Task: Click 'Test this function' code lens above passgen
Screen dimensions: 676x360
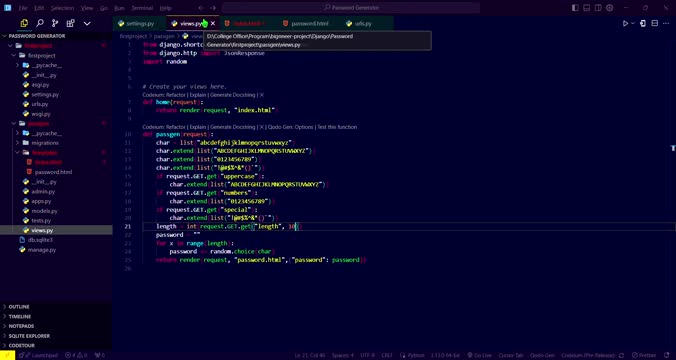Action: [337, 127]
